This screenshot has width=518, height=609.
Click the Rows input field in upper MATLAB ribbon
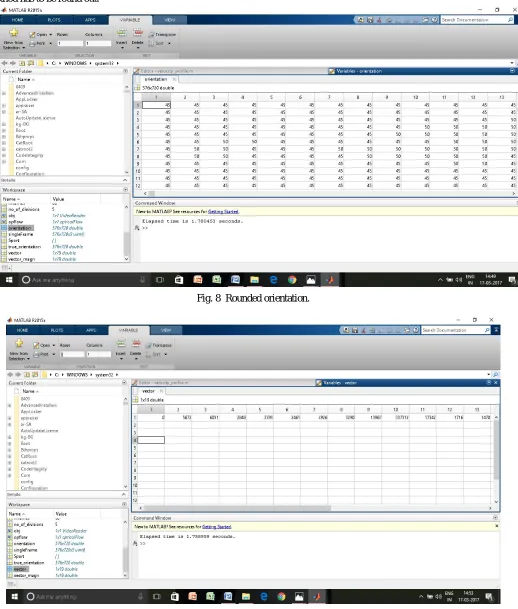click(x=70, y=44)
